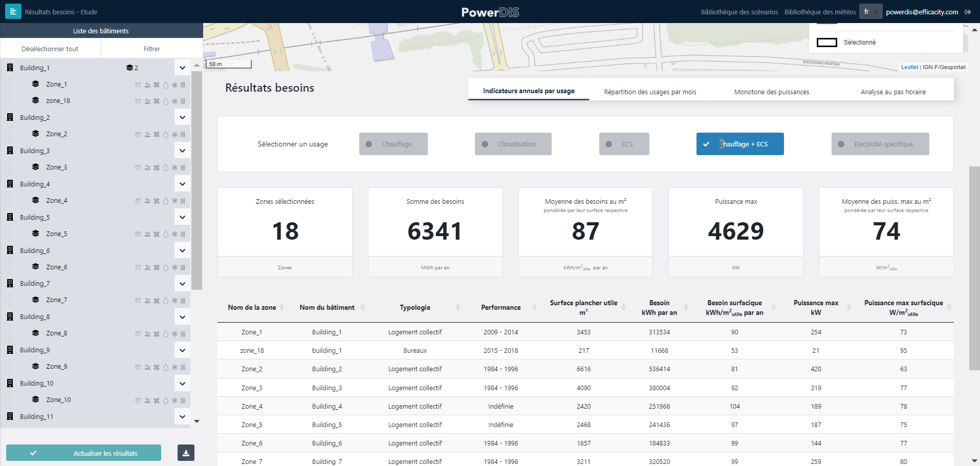The height and width of the screenshot is (466, 980).
Task: Switch to Indicateurs annuels par usage tab
Action: click(x=529, y=91)
